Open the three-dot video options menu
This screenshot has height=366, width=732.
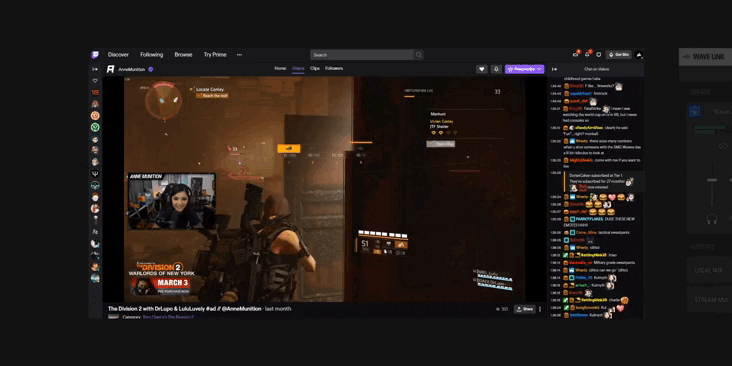(x=540, y=309)
